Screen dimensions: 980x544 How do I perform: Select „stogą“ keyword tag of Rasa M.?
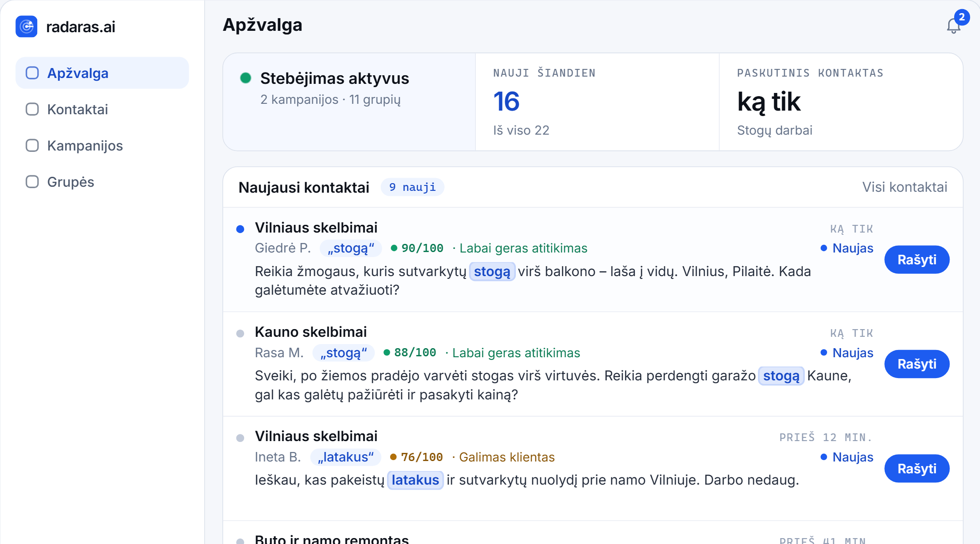(x=343, y=353)
